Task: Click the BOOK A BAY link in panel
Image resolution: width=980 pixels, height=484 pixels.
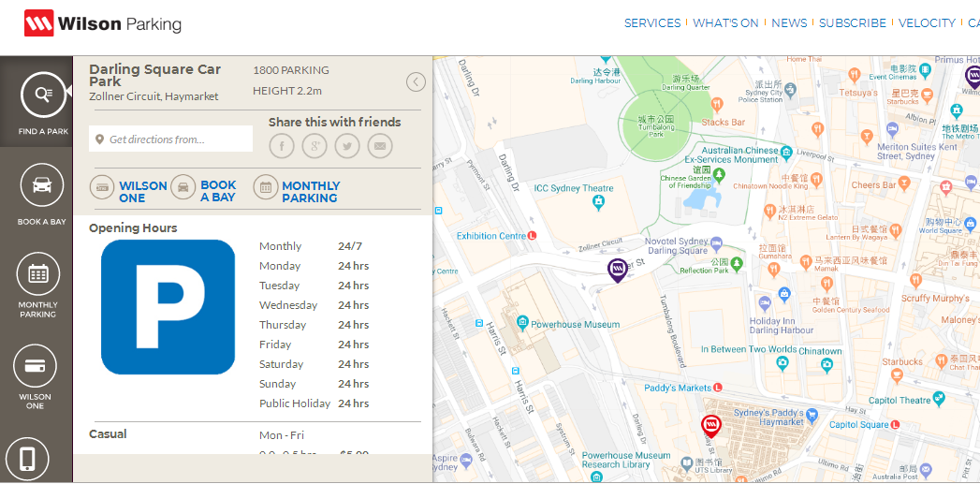Action: click(218, 191)
